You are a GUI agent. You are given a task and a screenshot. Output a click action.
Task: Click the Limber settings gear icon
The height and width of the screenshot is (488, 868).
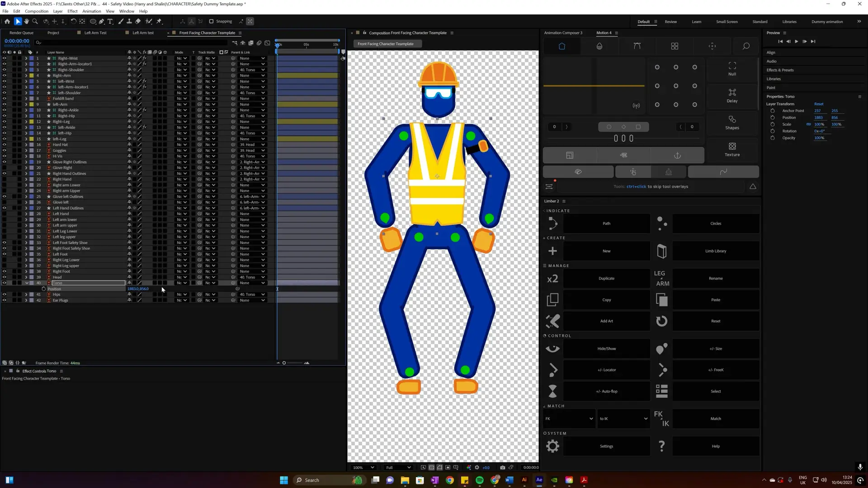tap(552, 446)
